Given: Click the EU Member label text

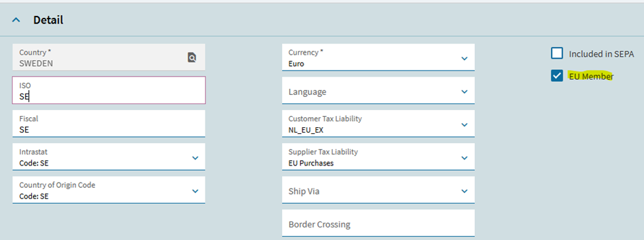Looking at the screenshot, I should (591, 76).
